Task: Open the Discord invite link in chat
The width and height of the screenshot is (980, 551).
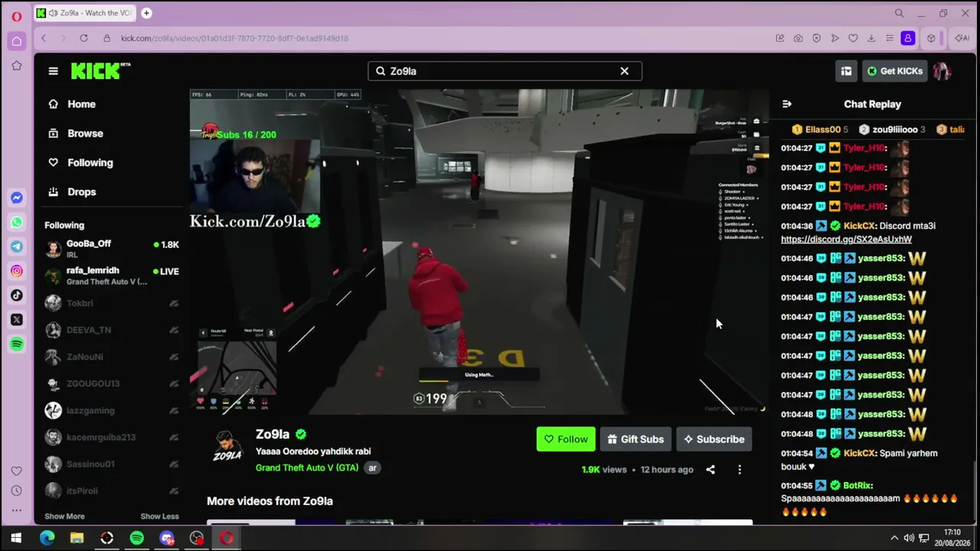Action: (846, 240)
